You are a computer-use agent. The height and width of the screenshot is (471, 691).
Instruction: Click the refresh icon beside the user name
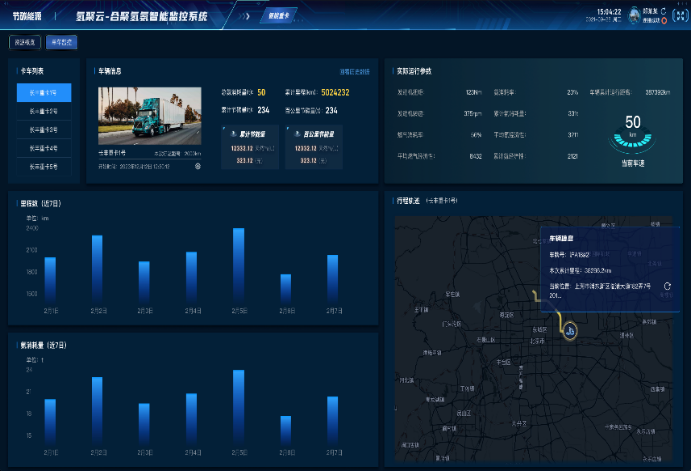pyautogui.click(x=663, y=10)
